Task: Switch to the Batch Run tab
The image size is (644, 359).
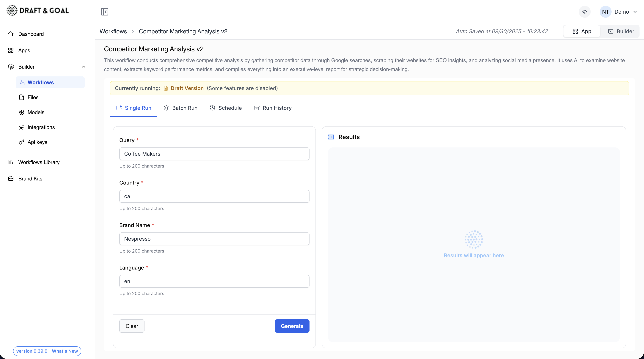Action: tap(180, 108)
